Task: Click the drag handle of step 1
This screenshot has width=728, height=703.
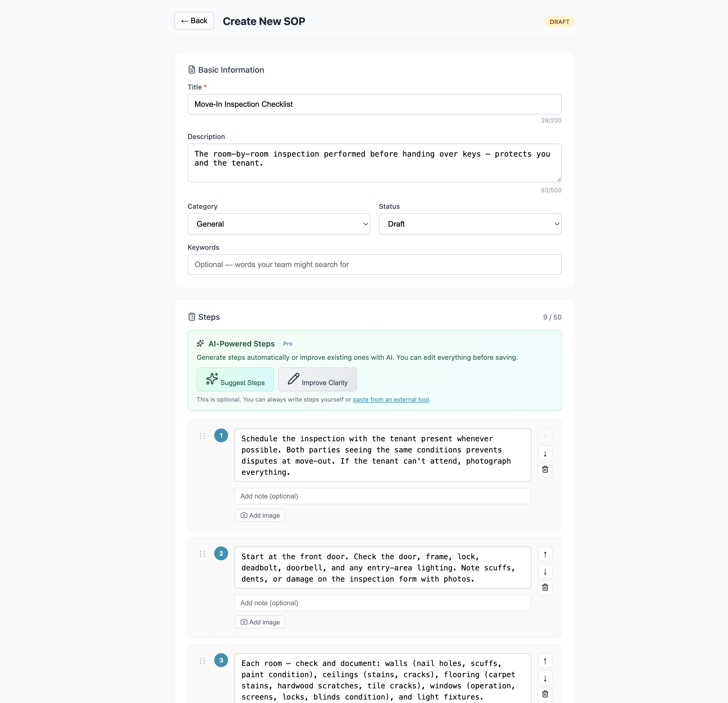Action: point(203,436)
